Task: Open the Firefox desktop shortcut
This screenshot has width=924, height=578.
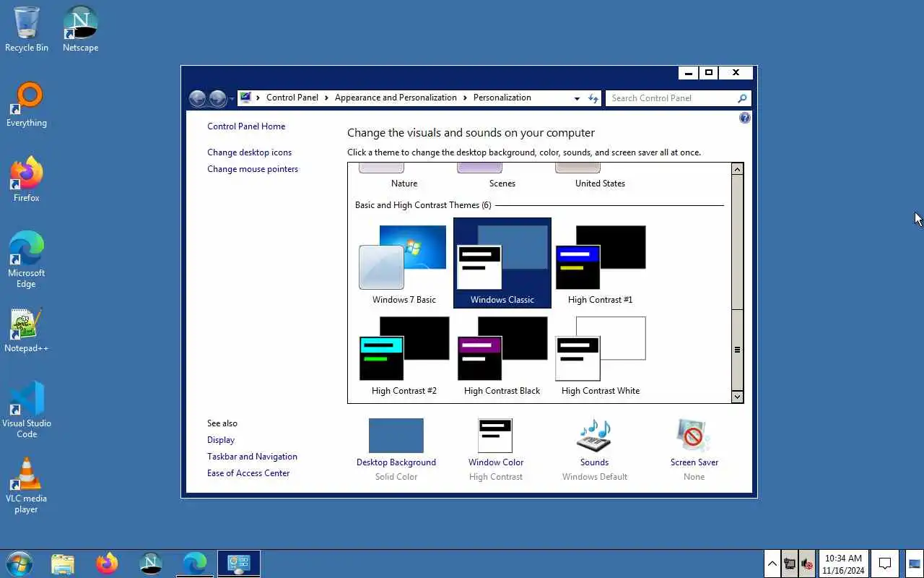Action: [27, 179]
